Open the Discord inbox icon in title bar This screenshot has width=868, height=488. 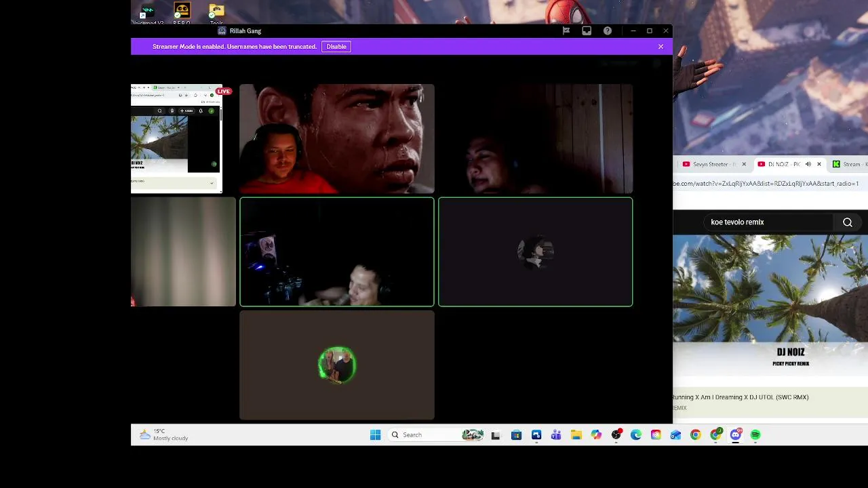point(587,30)
